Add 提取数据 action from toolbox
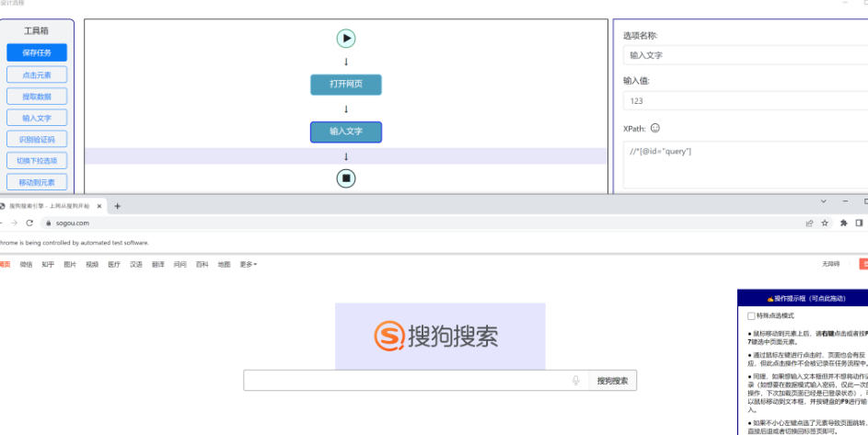 tap(37, 97)
